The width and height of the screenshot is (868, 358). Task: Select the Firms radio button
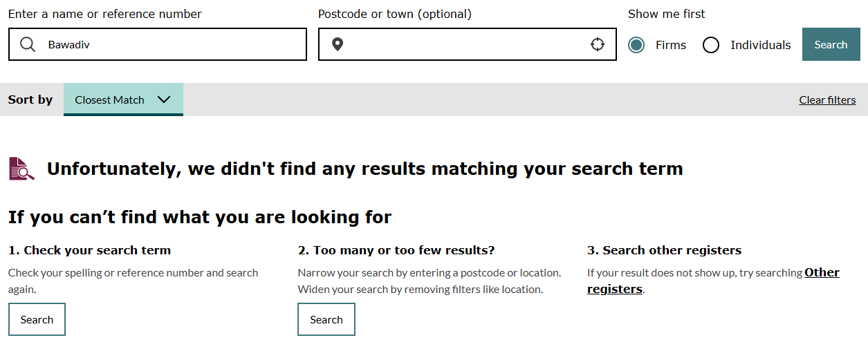tap(636, 45)
